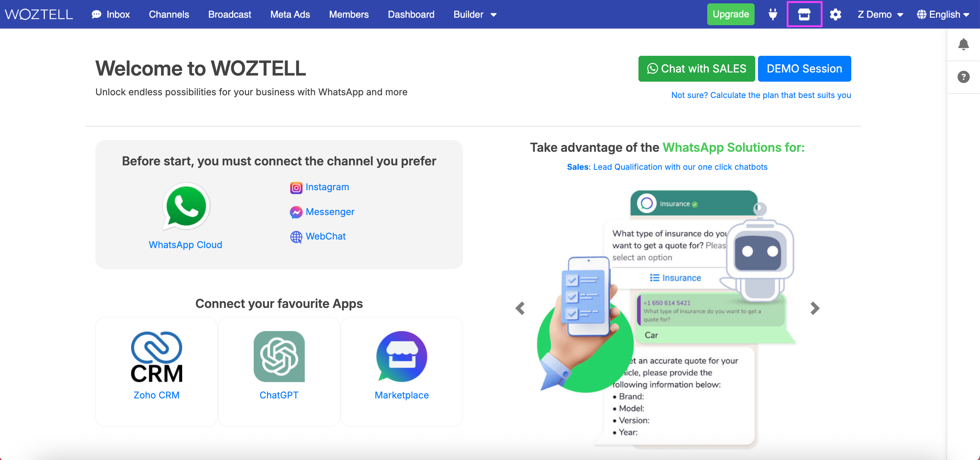Open the plan calculator link
The height and width of the screenshot is (460, 980).
760,95
